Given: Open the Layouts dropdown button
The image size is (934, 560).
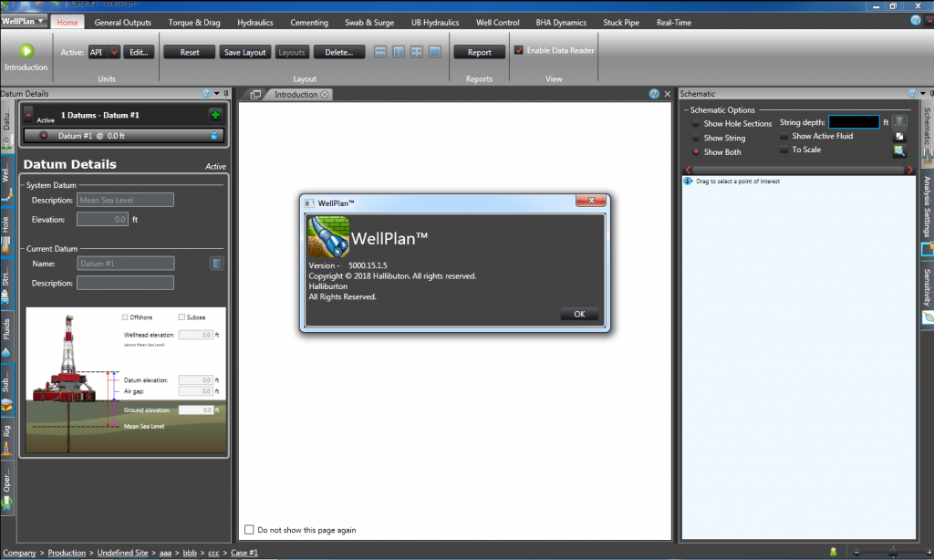Looking at the screenshot, I should tap(291, 52).
